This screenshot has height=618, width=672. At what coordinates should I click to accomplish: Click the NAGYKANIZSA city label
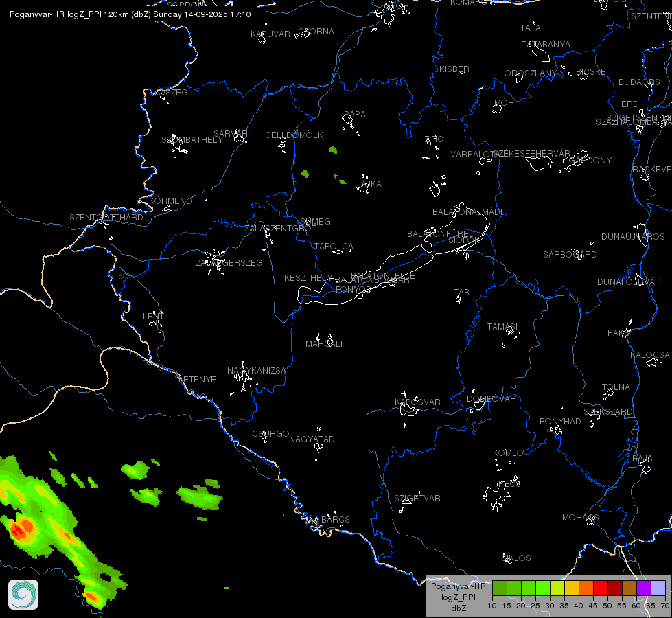(x=256, y=370)
